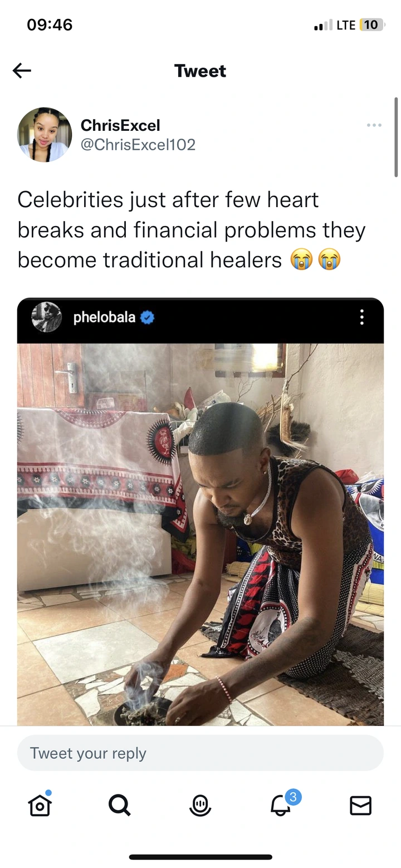Tap the Tweet header title
This screenshot has width=401, height=868.
[x=200, y=71]
